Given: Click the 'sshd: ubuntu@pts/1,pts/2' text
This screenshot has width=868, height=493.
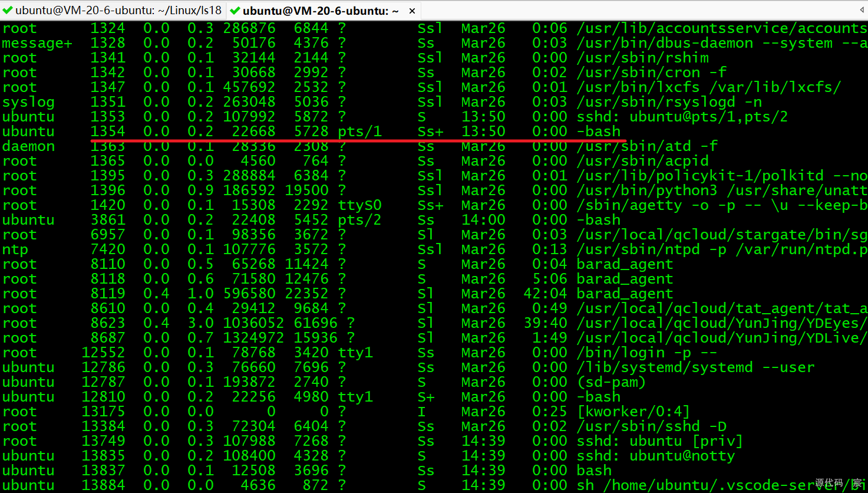Looking at the screenshot, I should (x=682, y=117).
